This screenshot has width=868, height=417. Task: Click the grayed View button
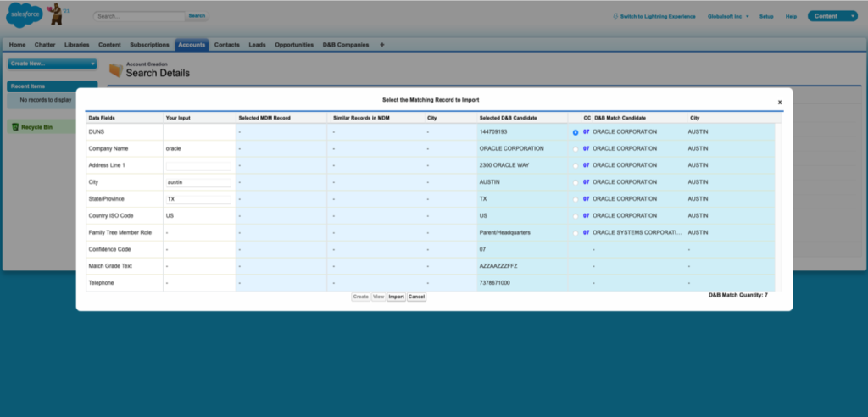click(379, 297)
